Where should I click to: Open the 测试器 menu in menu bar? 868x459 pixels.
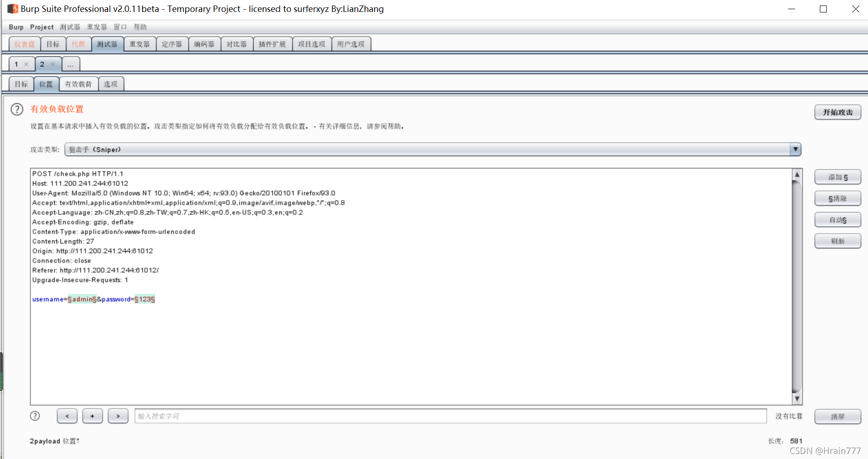pos(70,27)
